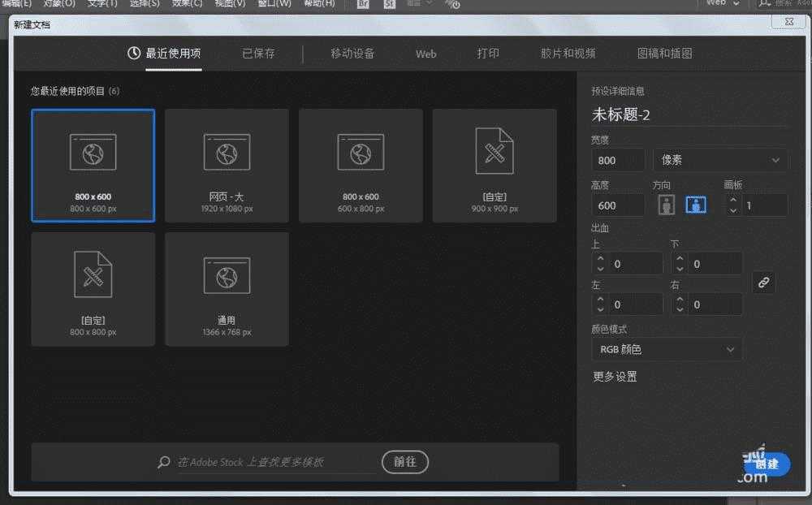
Task: Open Adobe Bridge via the Br icon
Action: click(362, 4)
